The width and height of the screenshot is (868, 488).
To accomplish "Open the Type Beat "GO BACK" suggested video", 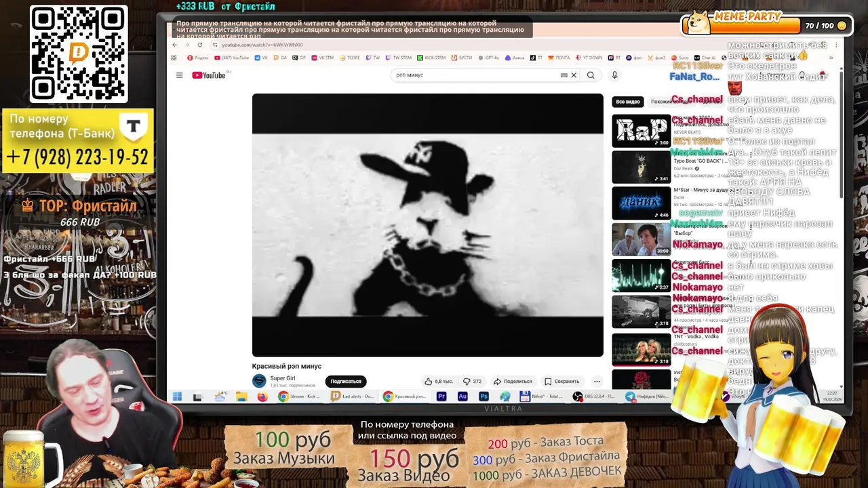I will [x=641, y=167].
